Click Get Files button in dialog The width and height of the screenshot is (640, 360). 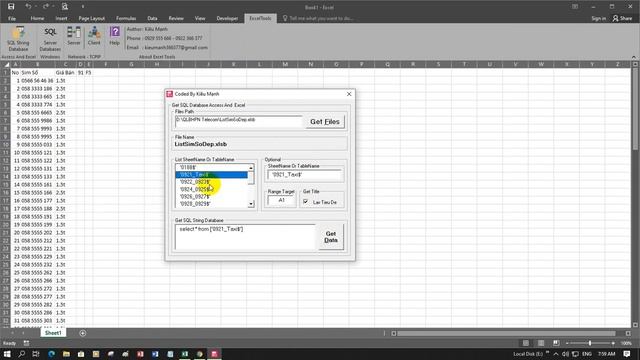[x=325, y=122]
